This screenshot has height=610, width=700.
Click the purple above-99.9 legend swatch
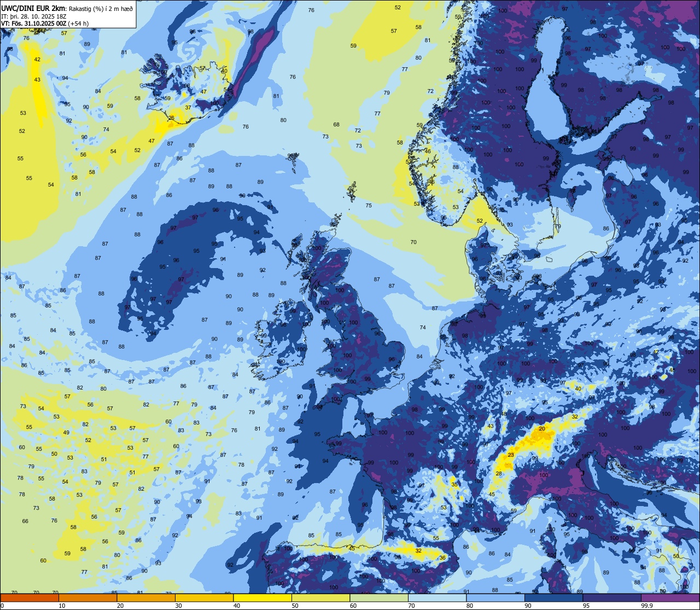click(670, 597)
